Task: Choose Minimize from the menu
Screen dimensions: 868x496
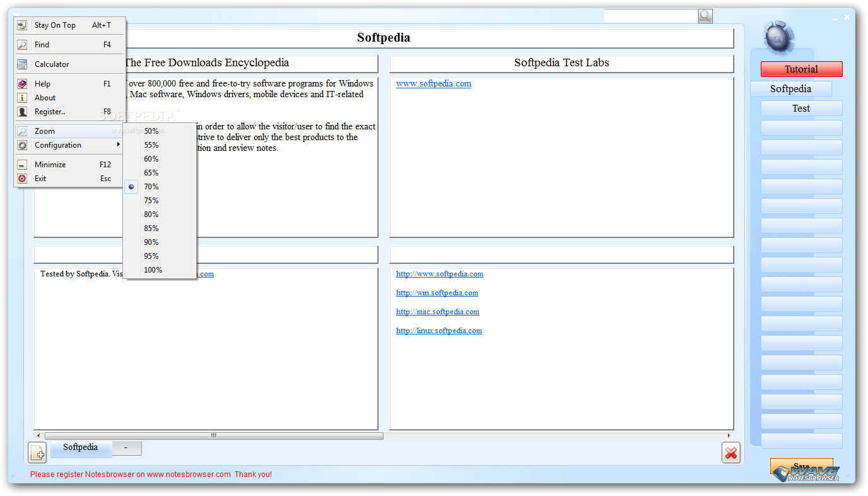Action: click(x=70, y=165)
